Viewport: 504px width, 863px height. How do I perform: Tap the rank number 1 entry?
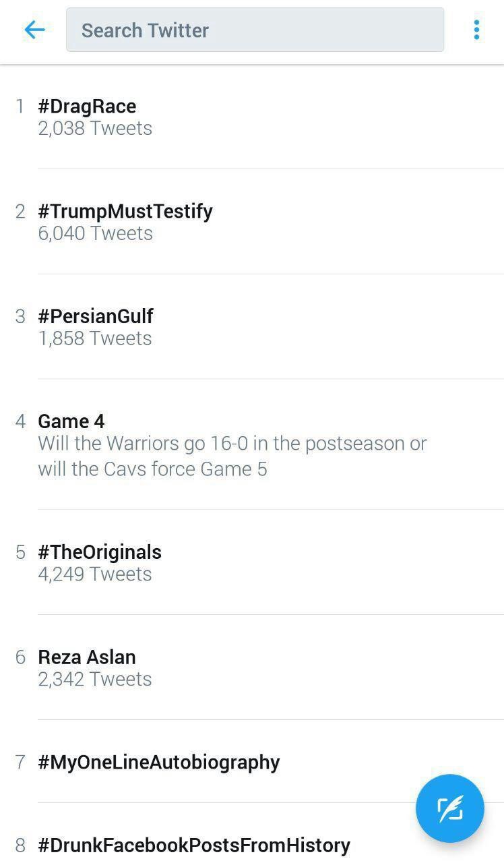pyautogui.click(x=20, y=107)
